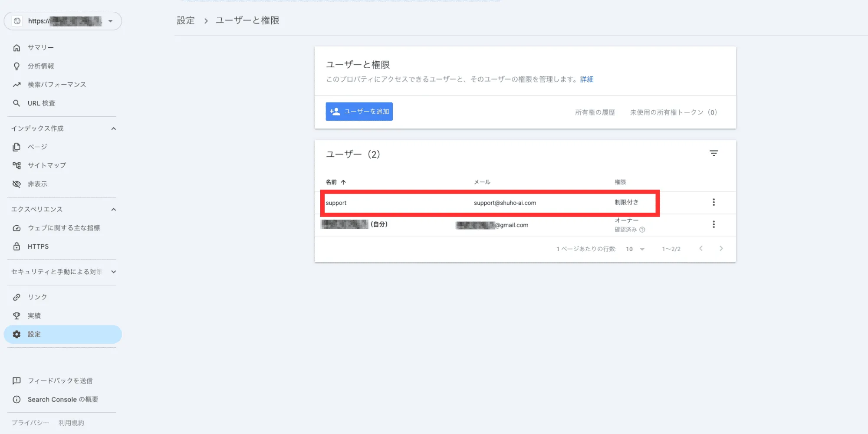Follow the 詳細 link
868x434 pixels.
587,79
